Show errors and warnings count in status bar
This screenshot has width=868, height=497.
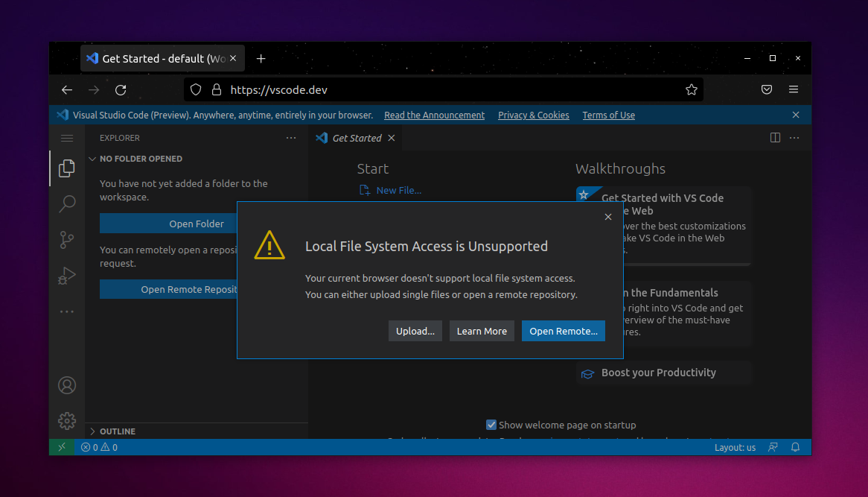pyautogui.click(x=99, y=447)
